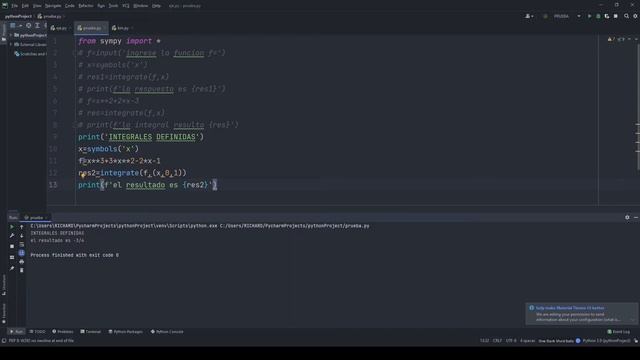Place cursor on print INTEGRALES DEFINIDAS line
The height and width of the screenshot is (360, 640).
(x=140, y=137)
